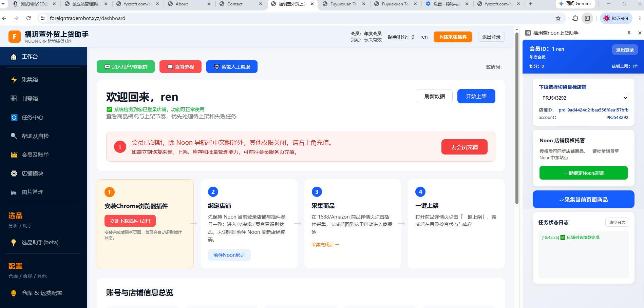Toggle the browser side panel icon
This screenshot has height=308, width=644.
coord(587,18)
